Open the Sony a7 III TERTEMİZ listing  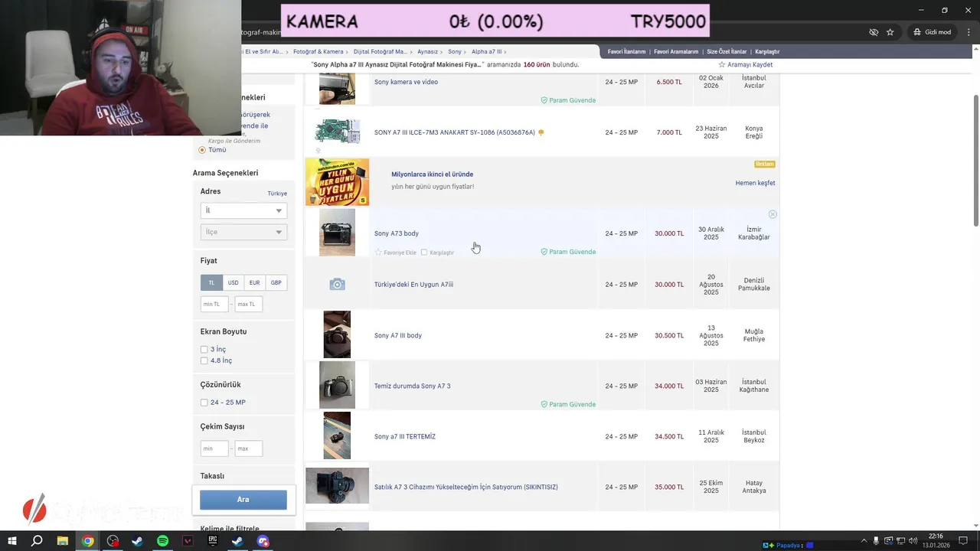click(404, 436)
